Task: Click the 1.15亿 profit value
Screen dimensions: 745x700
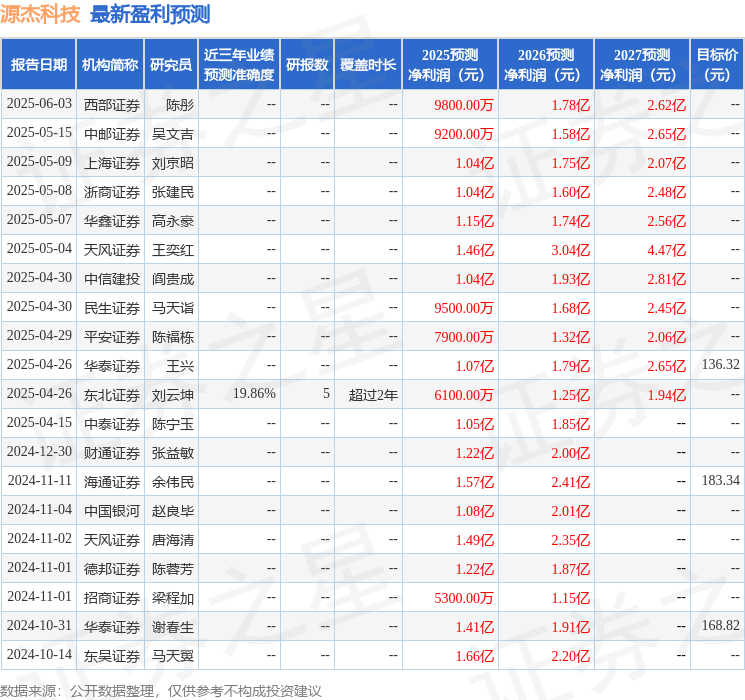Action: point(475,221)
